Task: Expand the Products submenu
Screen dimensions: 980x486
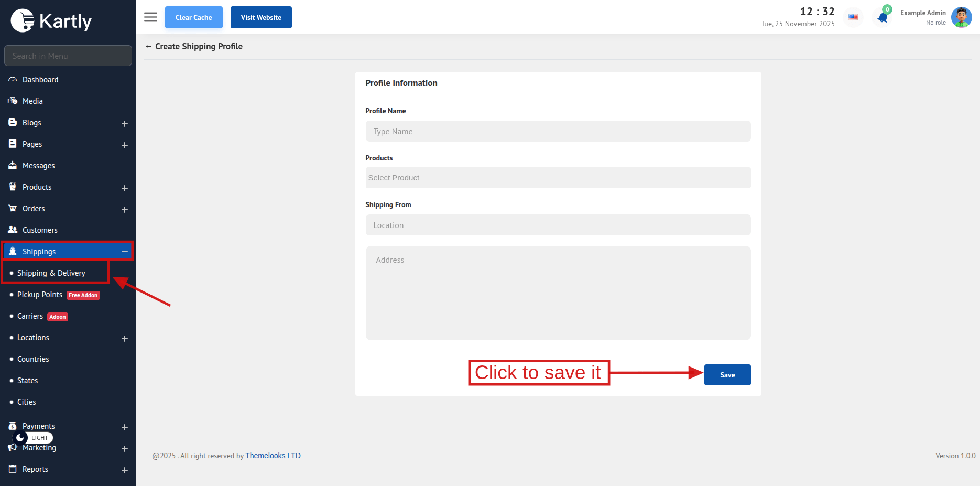Action: (x=125, y=188)
